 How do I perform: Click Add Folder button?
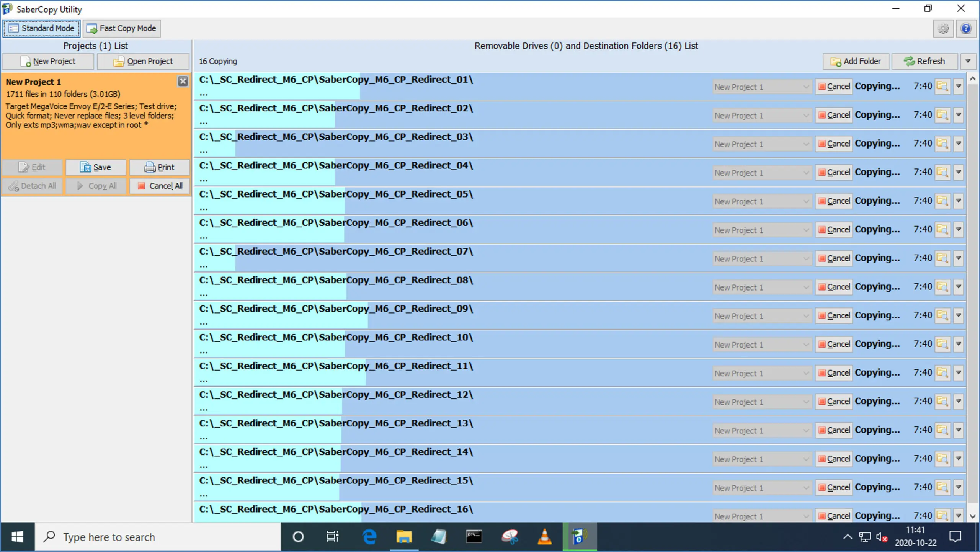[856, 61]
